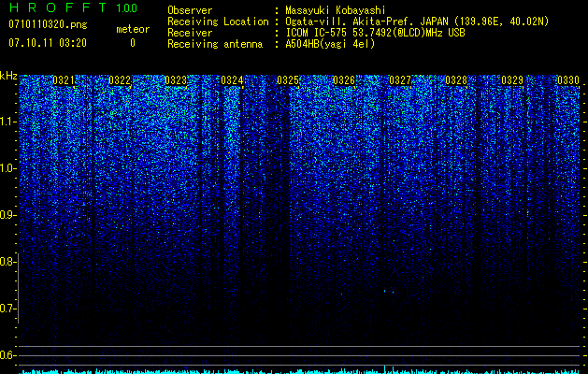Click the 1.1 kHz axis label
588x374 pixels.
coord(7,122)
